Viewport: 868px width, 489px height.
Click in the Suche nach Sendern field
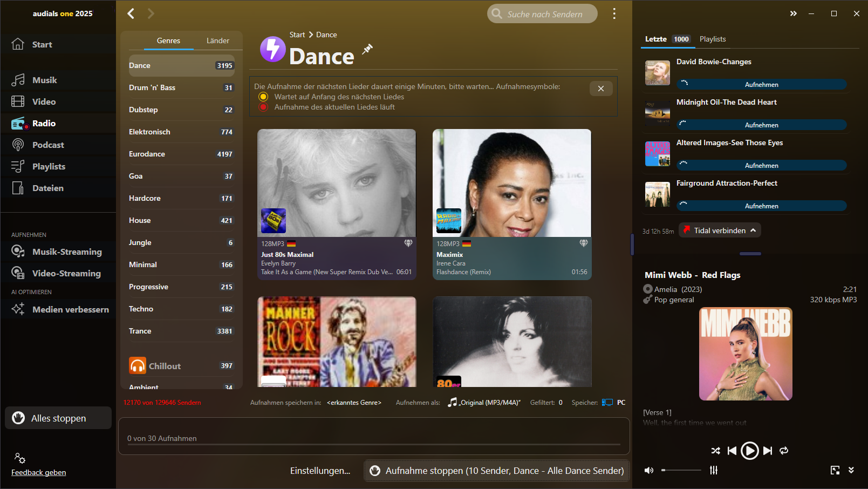[x=543, y=13]
